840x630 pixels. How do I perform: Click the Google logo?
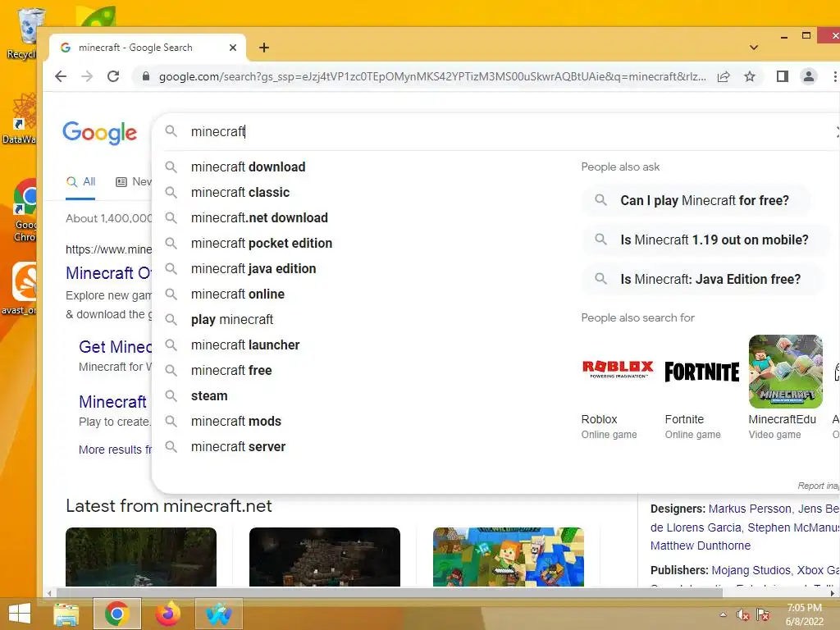[x=99, y=132]
